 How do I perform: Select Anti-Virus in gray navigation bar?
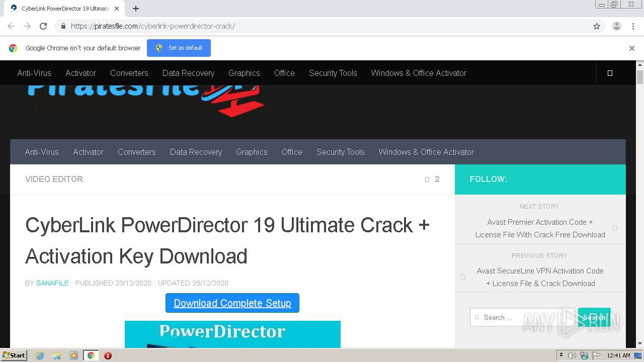pos(42,152)
